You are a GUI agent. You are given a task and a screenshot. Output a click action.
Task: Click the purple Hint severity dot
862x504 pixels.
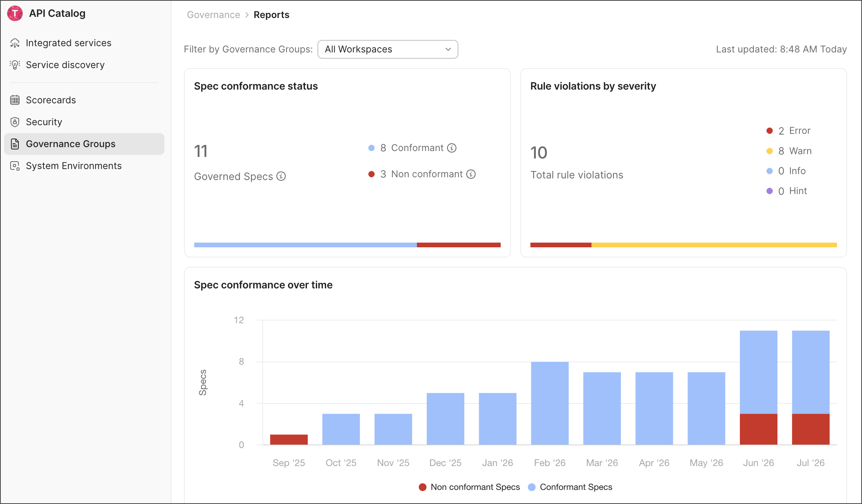(770, 191)
